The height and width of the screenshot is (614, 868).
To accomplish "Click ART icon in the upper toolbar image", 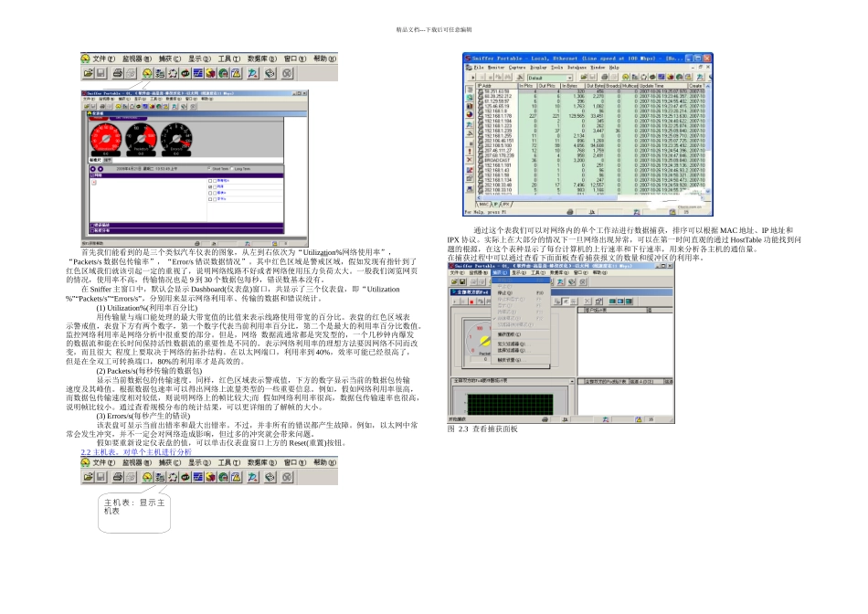I will pyautogui.click(x=185, y=73).
